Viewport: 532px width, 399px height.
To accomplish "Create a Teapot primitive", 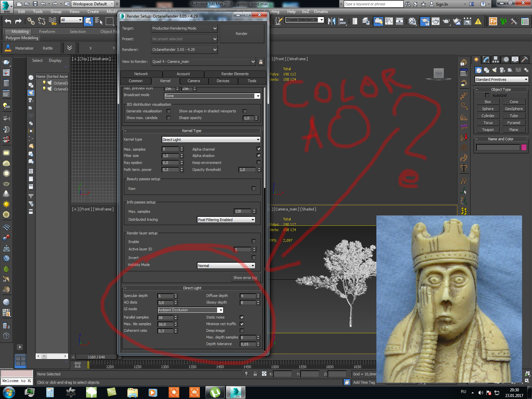I will pos(488,130).
